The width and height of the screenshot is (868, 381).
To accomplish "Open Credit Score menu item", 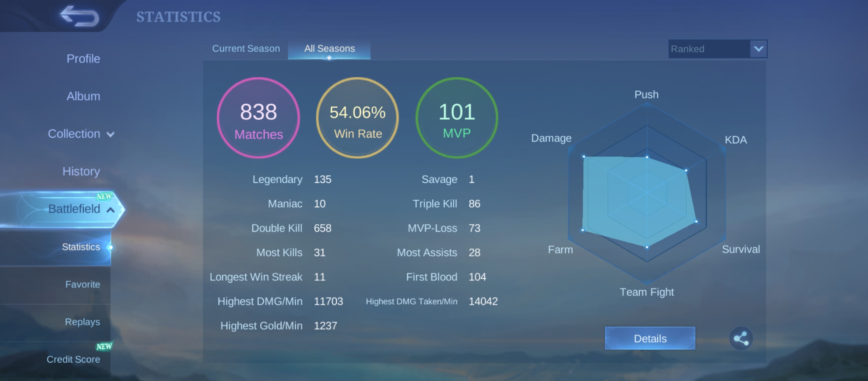I will [x=73, y=359].
